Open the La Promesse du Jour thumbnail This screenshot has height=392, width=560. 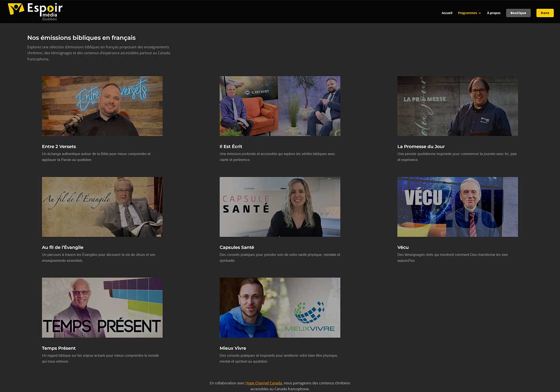coord(457,106)
